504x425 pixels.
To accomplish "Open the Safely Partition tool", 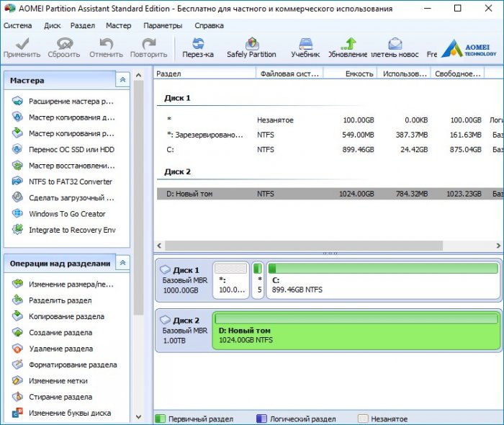I will click(251, 48).
